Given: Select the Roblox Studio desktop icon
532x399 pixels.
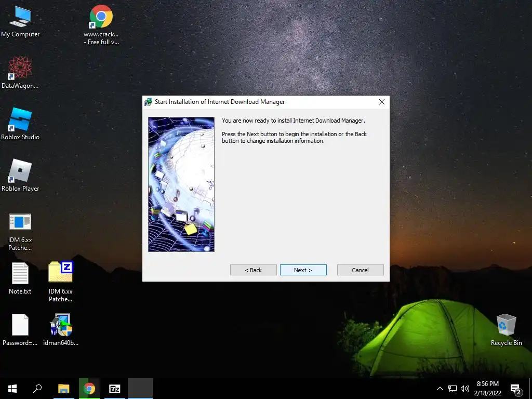Looking at the screenshot, I should [20, 124].
